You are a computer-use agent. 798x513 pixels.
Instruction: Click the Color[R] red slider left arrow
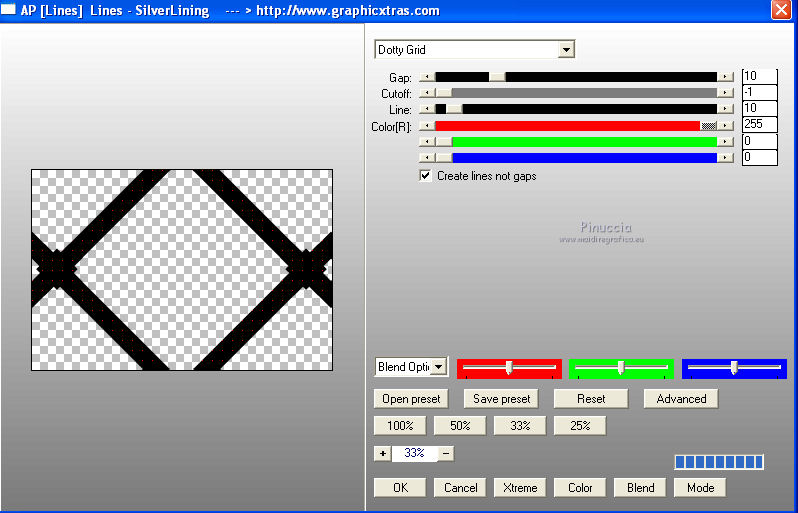(427, 126)
